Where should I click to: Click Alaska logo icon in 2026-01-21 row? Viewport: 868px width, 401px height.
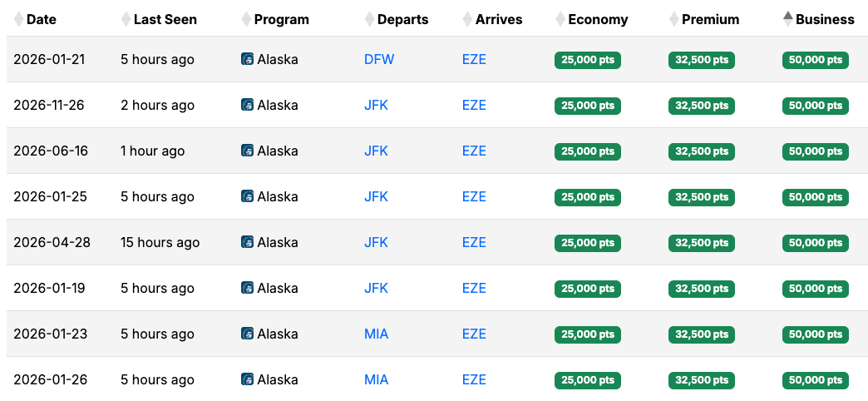(x=247, y=59)
